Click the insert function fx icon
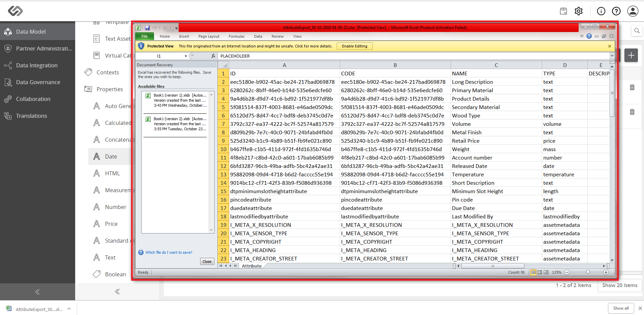The image size is (644, 315). tap(213, 56)
